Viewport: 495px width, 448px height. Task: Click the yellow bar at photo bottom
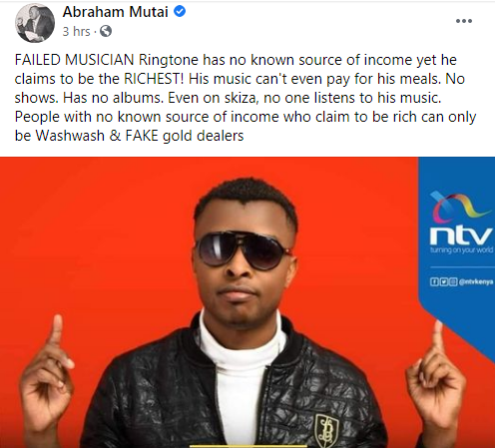[x=248, y=446]
